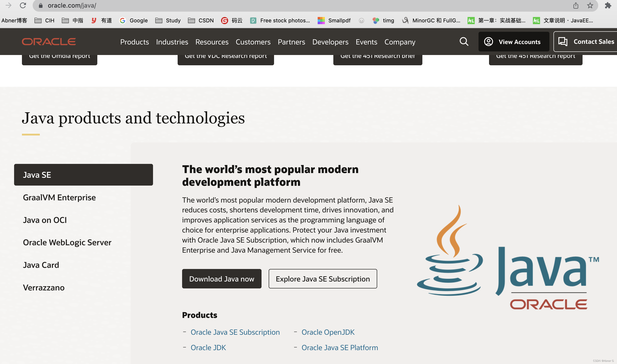Click the share icon in the address bar
The image size is (617, 364).
[x=576, y=5]
